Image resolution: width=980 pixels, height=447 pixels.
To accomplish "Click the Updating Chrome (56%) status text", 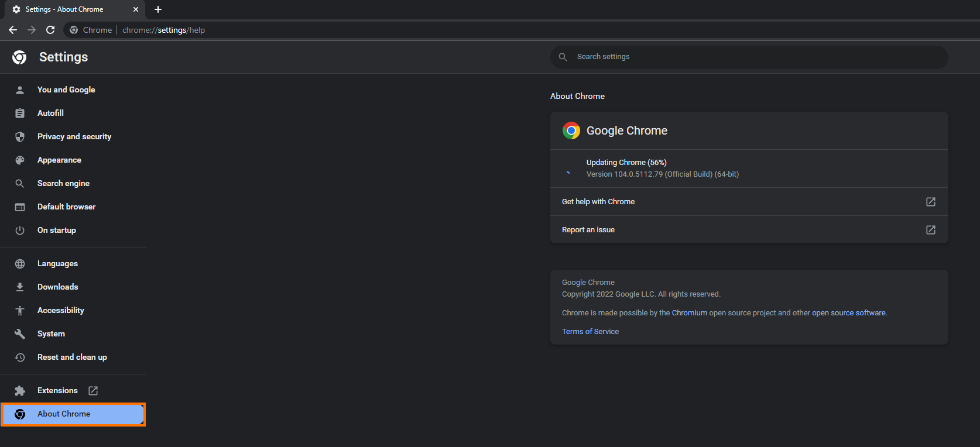I will (626, 163).
